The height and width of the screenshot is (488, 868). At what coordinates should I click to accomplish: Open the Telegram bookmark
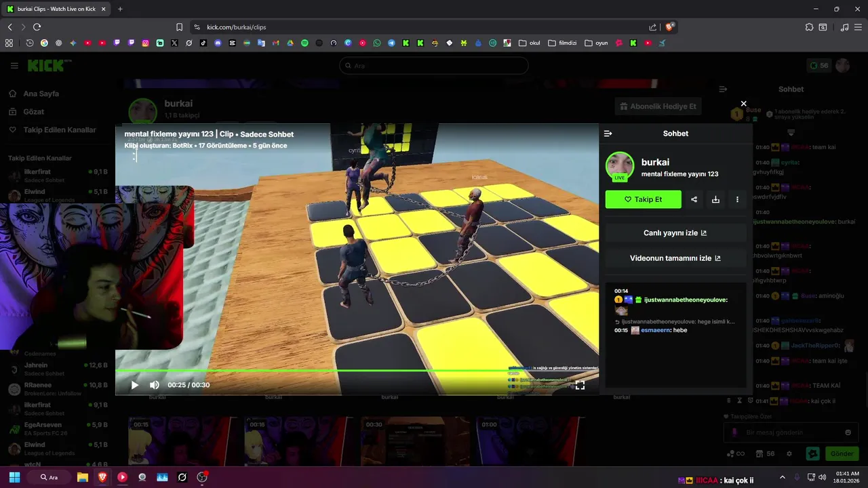[391, 43]
